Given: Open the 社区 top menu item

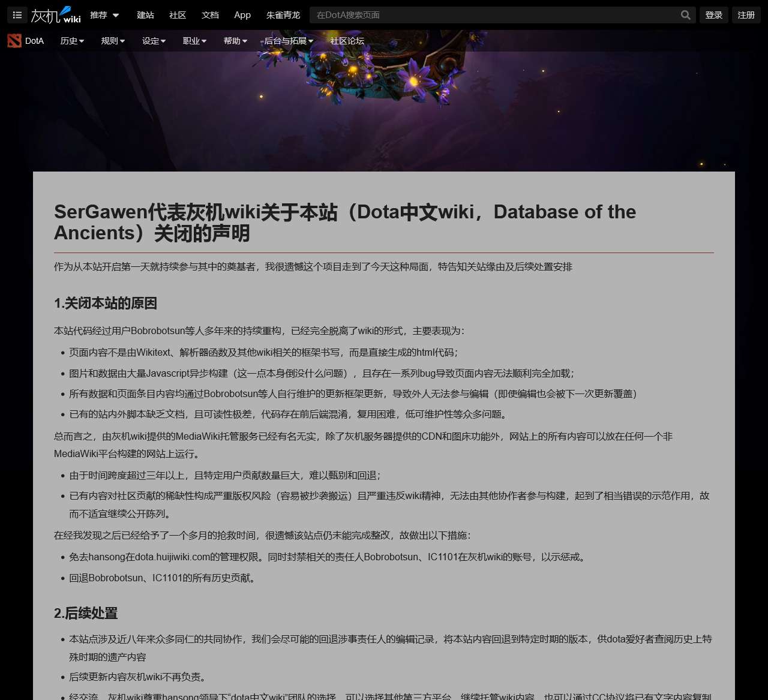Looking at the screenshot, I should click(x=178, y=15).
